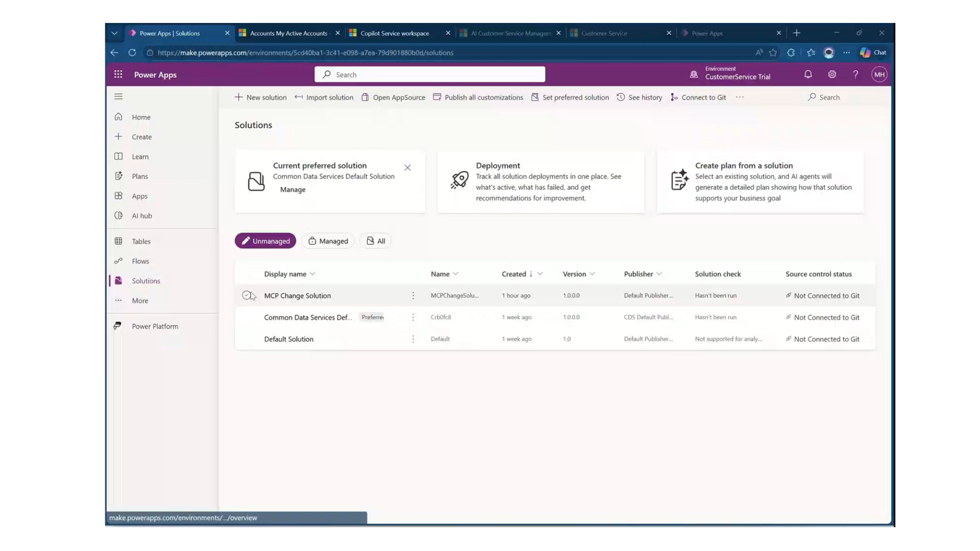Refresh the page in the browser
The height and width of the screenshot is (551, 980).
coord(132,53)
